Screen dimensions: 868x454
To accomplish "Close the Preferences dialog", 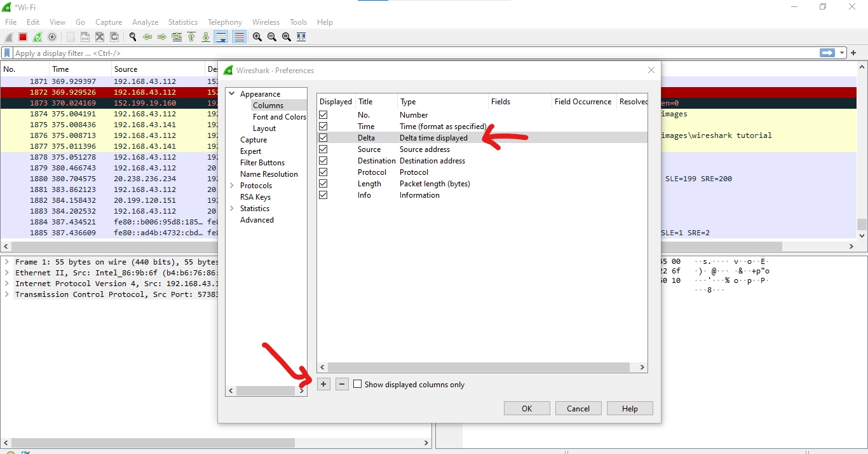I will click(651, 70).
